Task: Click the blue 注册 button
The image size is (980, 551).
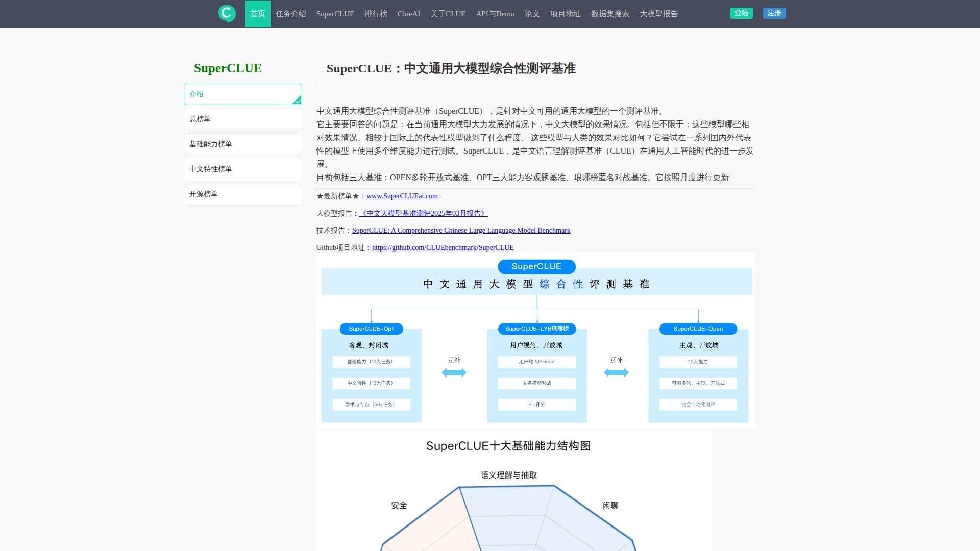Action: (774, 13)
